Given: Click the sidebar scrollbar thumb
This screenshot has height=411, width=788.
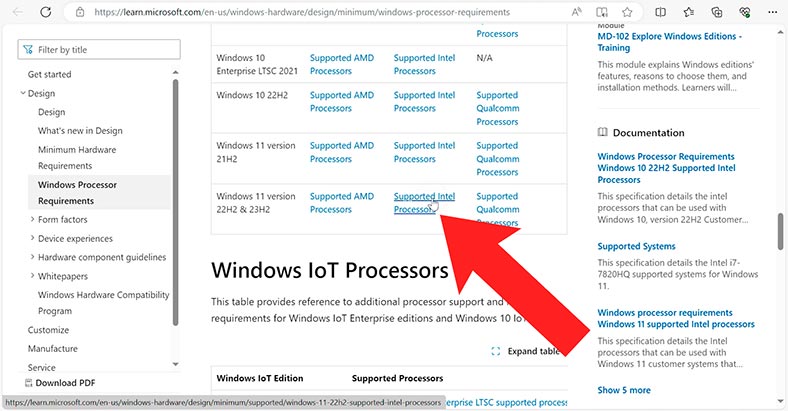Looking at the screenshot, I should [x=175, y=202].
